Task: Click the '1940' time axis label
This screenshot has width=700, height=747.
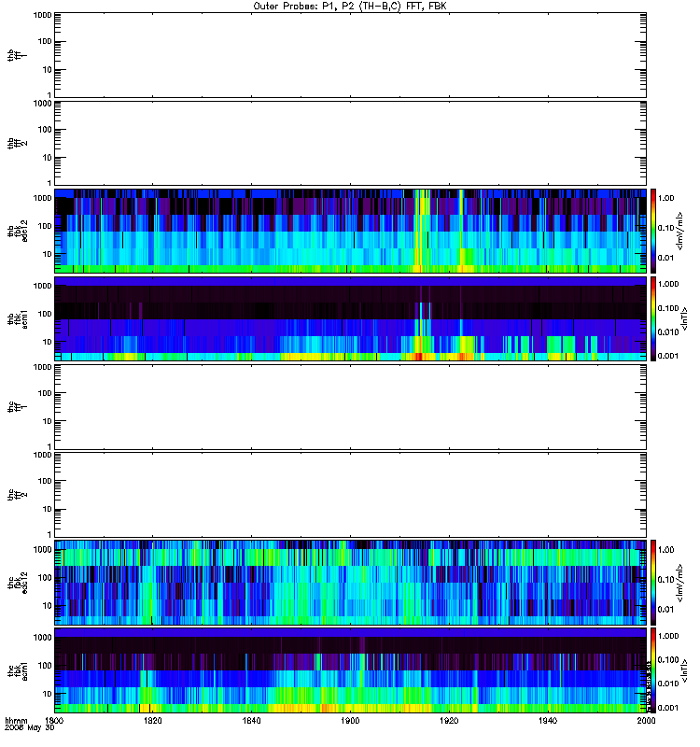Action: coord(548,720)
